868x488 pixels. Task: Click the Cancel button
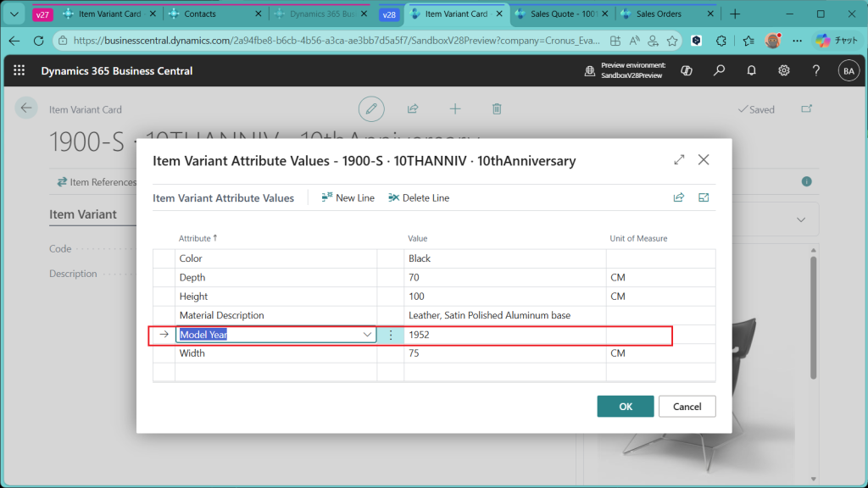[687, 407]
